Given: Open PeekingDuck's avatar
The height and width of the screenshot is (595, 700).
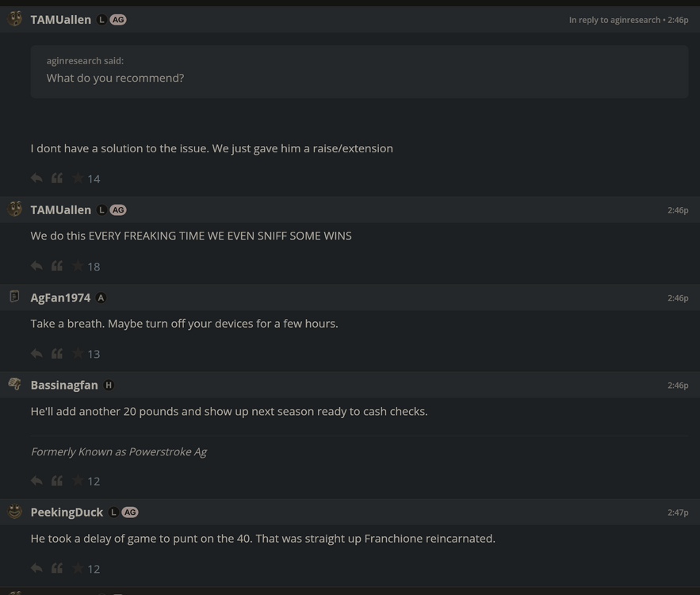Looking at the screenshot, I should (x=13, y=512).
